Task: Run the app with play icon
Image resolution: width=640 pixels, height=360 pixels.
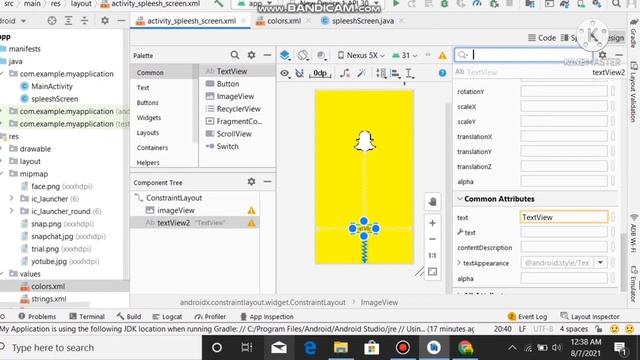Action: (396, 4)
